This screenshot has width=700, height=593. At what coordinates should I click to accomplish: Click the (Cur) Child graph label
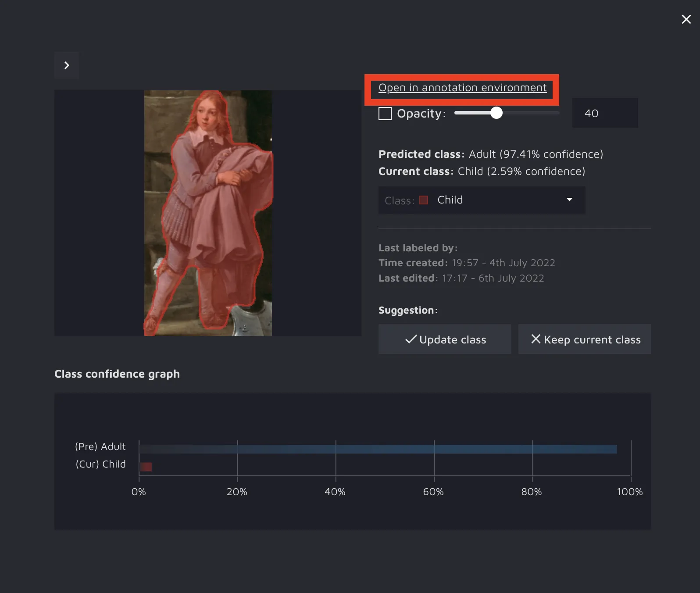[x=100, y=464]
